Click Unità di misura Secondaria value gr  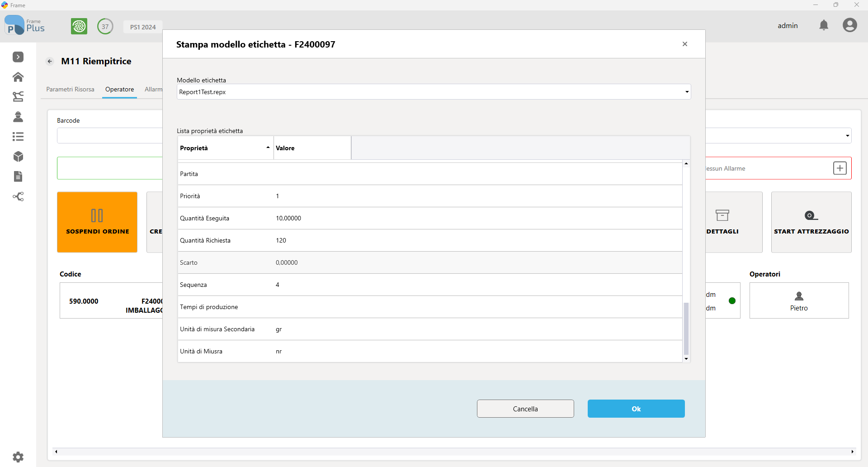coord(279,329)
